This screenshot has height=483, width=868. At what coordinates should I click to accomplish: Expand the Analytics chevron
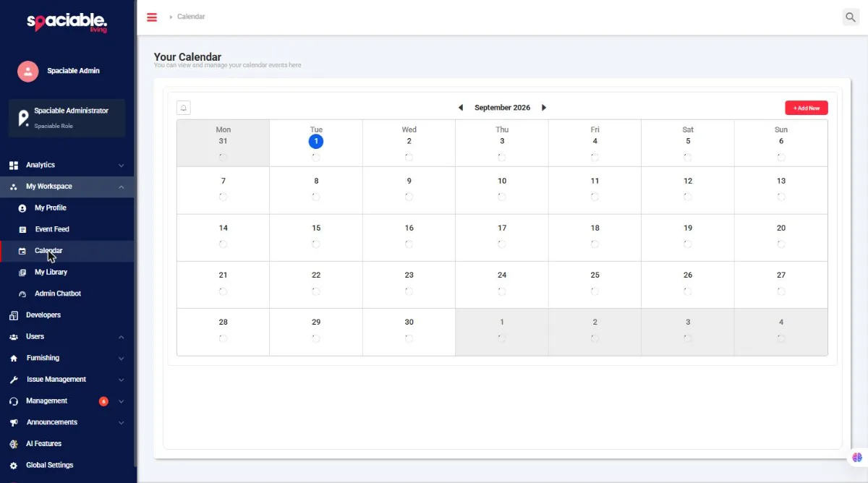click(121, 166)
